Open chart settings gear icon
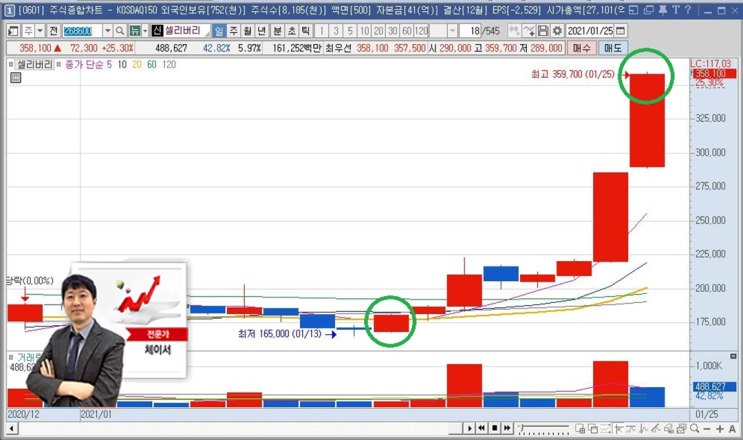Image resolution: width=743 pixels, height=440 pixels. pos(557,31)
